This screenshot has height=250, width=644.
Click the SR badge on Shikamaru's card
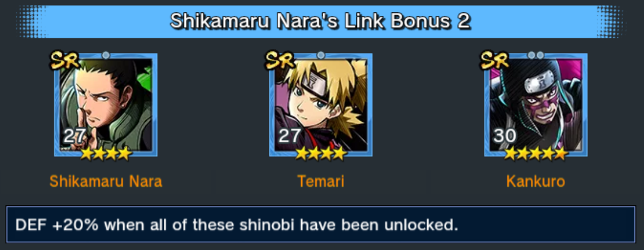coord(65,61)
